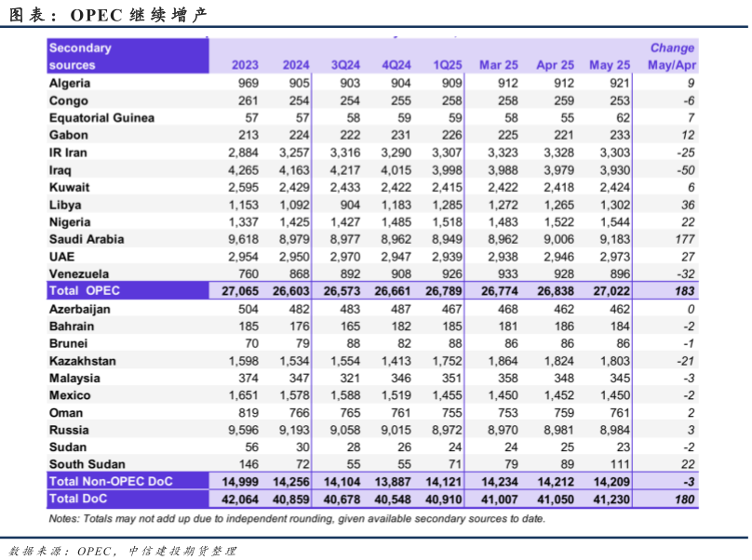Click the "1Q25" column header
This screenshot has width=752, height=560.
(448, 65)
